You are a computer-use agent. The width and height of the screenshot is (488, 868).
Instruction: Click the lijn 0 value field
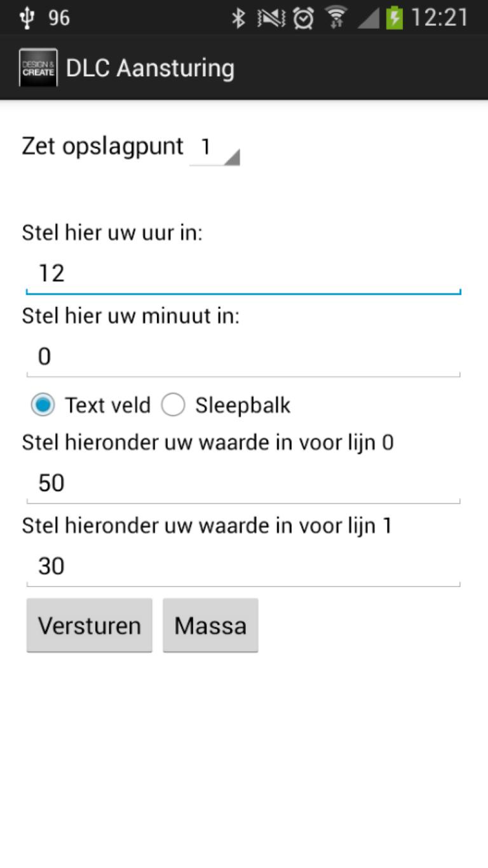click(x=243, y=484)
